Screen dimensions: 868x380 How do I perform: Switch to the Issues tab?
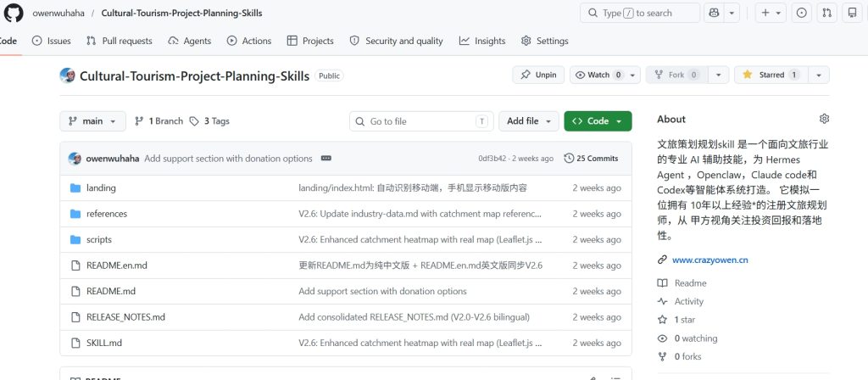pos(52,41)
